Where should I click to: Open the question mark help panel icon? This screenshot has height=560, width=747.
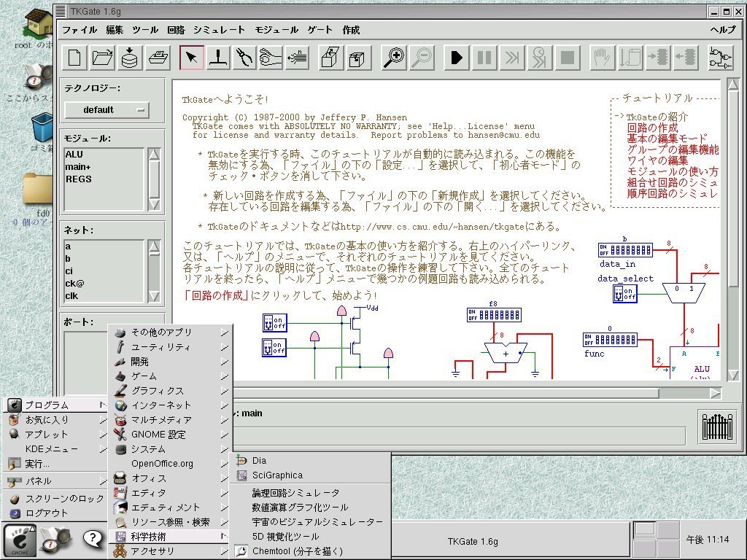click(93, 539)
